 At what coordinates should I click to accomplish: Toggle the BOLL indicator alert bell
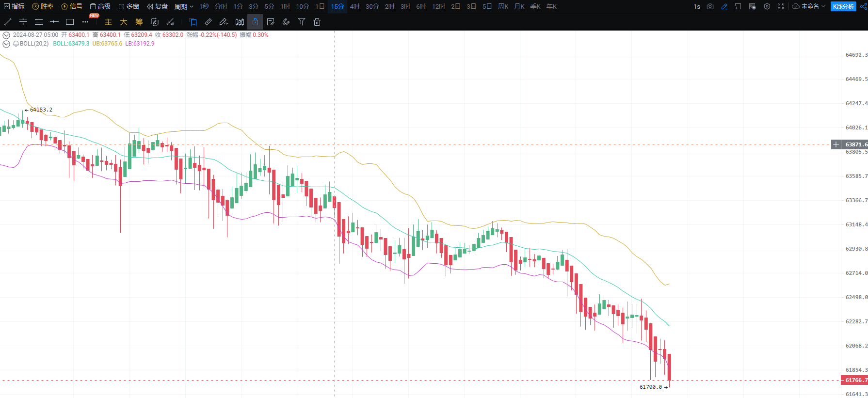[16, 44]
